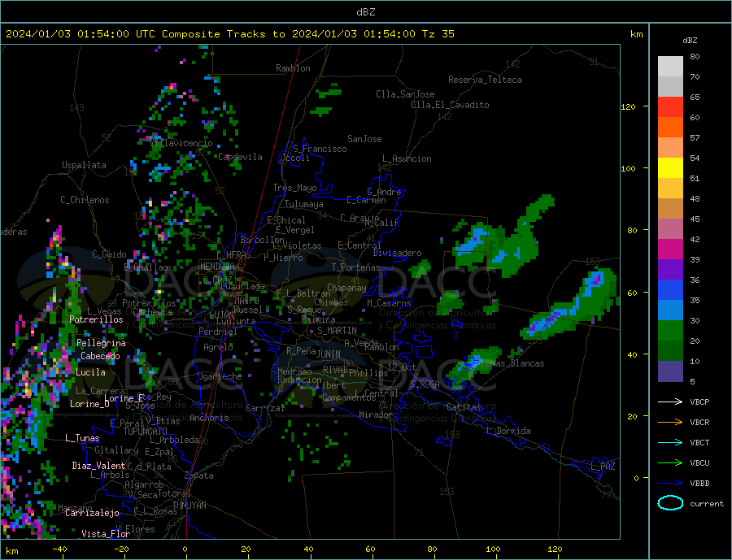732x560 pixels.
Task: Click the orange VBCR arrow in legend
Action: click(670, 423)
